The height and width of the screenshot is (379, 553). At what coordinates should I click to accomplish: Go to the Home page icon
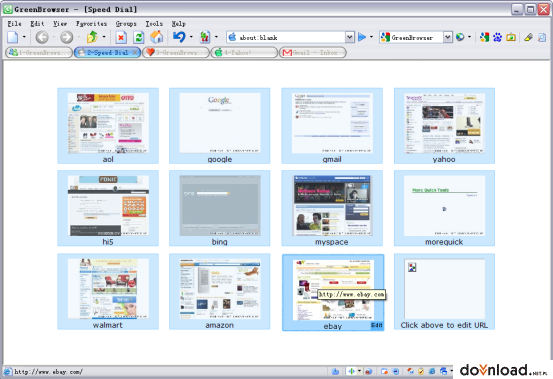pos(157,37)
